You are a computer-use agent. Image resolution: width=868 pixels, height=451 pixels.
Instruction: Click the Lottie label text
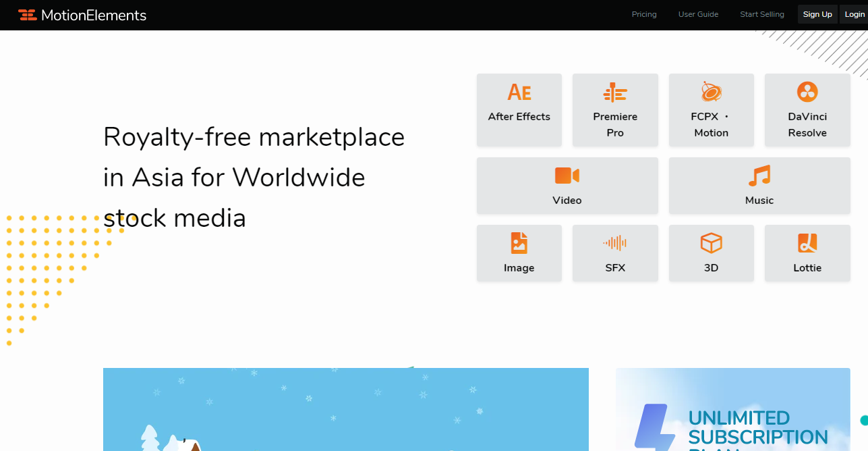pyautogui.click(x=807, y=268)
